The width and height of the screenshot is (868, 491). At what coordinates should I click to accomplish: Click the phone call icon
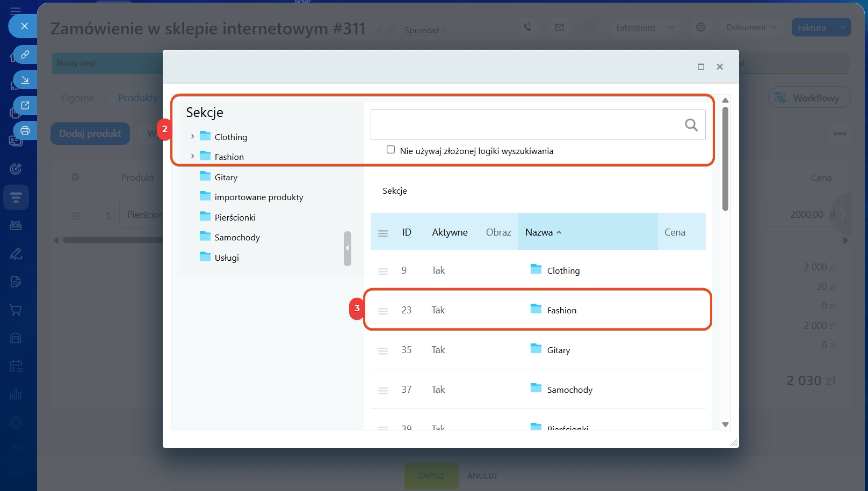(x=528, y=27)
